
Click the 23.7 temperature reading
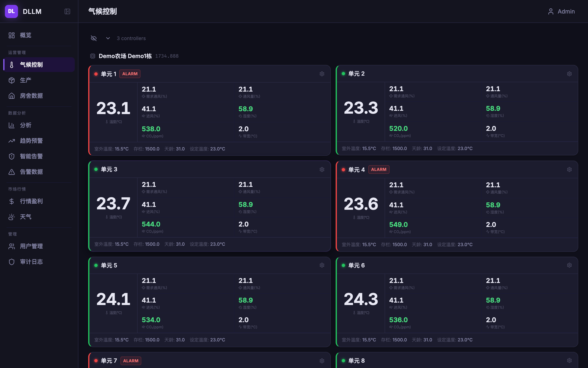tap(114, 203)
